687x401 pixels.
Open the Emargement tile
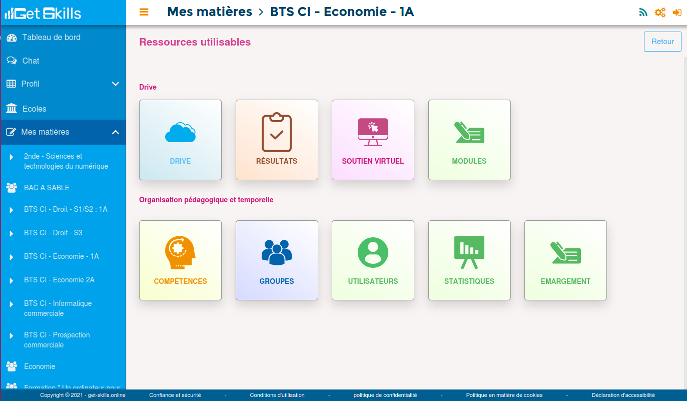[565, 260]
